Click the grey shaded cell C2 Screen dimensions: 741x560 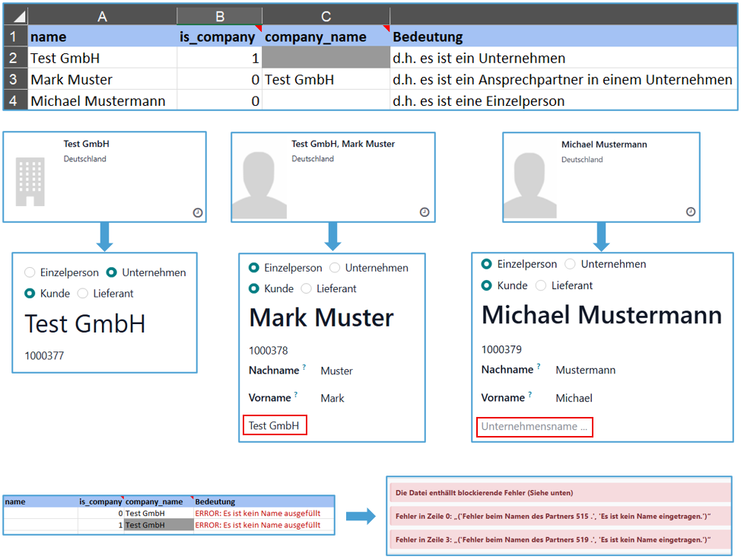coord(326,58)
